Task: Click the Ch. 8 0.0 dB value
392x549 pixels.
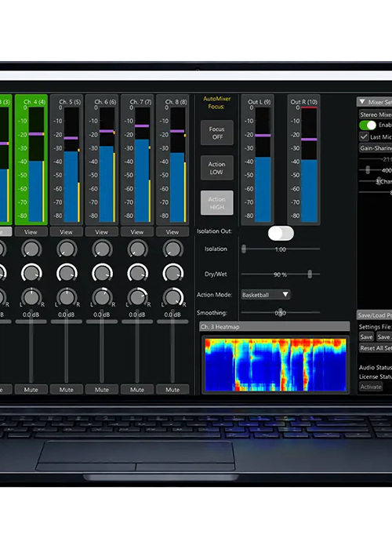Action: click(x=172, y=314)
